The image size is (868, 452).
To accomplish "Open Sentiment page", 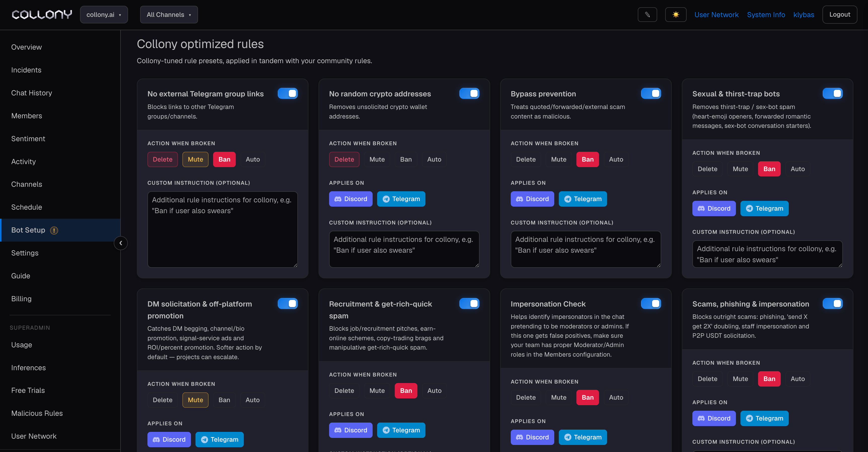I will point(60,139).
